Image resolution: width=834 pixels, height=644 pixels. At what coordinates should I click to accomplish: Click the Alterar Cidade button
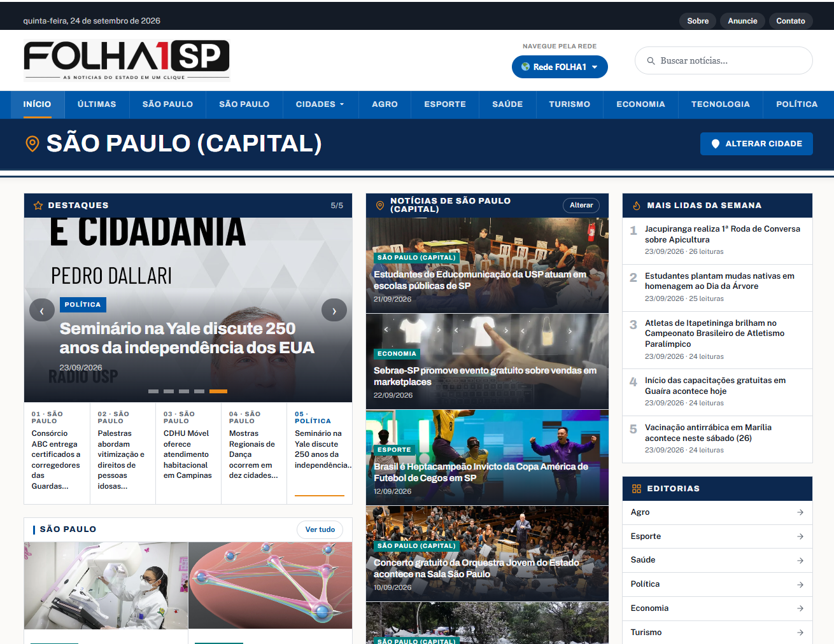pos(756,144)
